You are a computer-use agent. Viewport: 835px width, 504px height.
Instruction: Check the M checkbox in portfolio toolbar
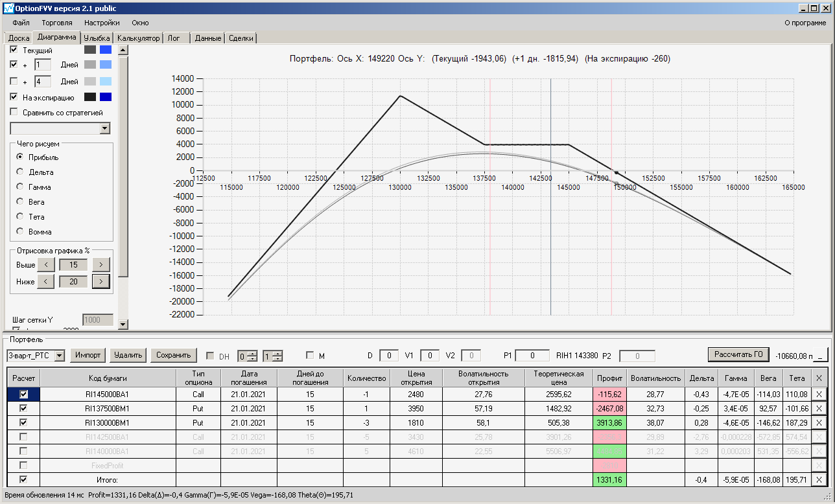point(310,355)
